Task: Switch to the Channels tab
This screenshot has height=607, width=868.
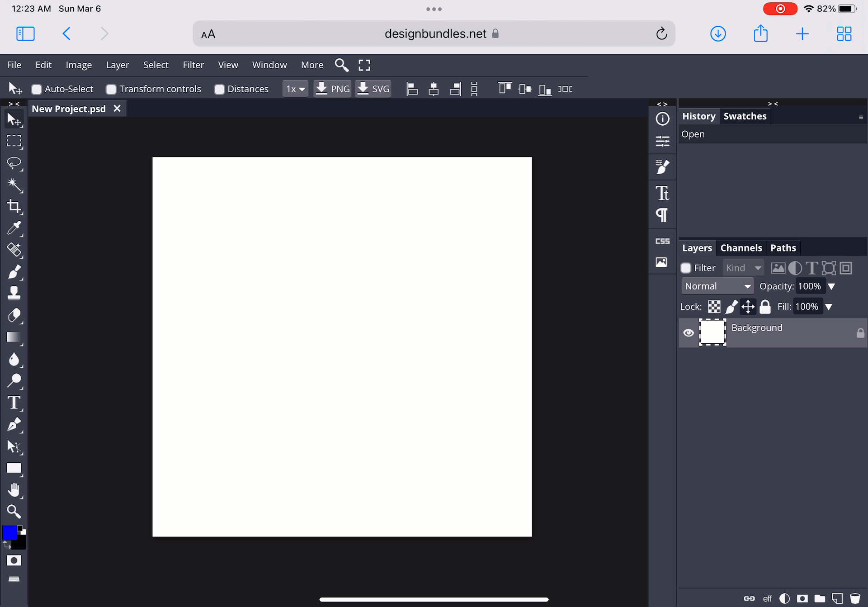Action: [741, 248]
